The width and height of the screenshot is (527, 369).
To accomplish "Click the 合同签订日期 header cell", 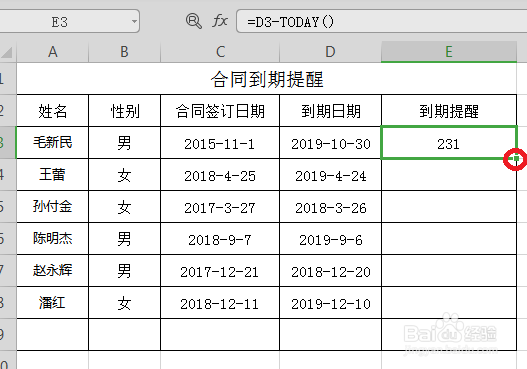I will [220, 111].
